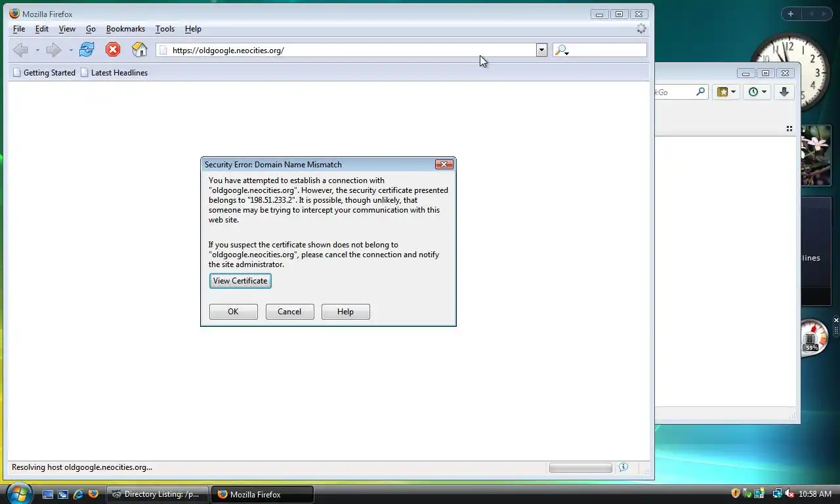Launch Firefox from quick launch
Image resolution: width=840 pixels, height=504 pixels.
(93, 494)
